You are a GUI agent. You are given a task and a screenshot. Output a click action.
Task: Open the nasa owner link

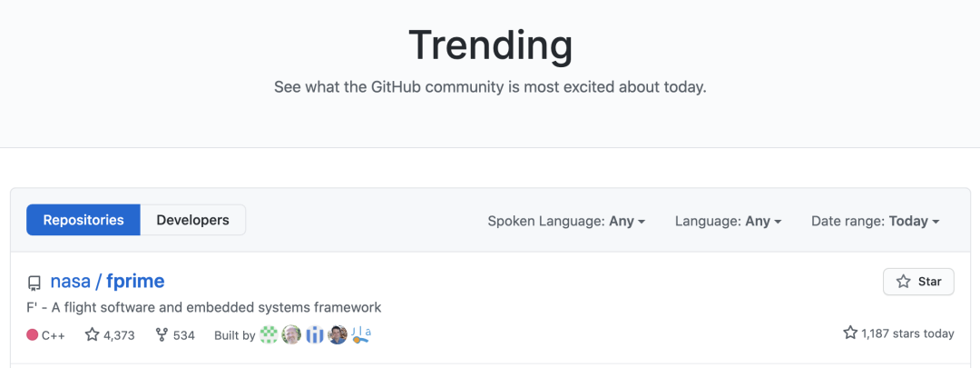click(70, 281)
